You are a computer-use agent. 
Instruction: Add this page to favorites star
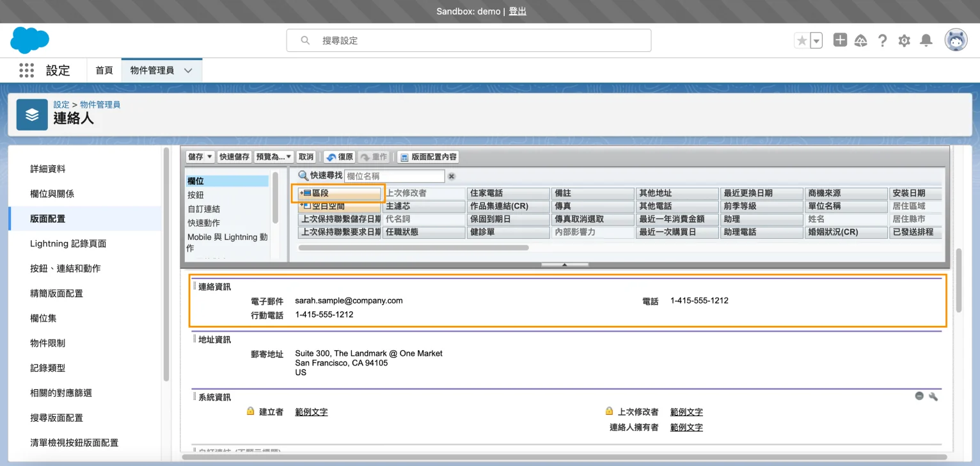click(x=802, y=40)
